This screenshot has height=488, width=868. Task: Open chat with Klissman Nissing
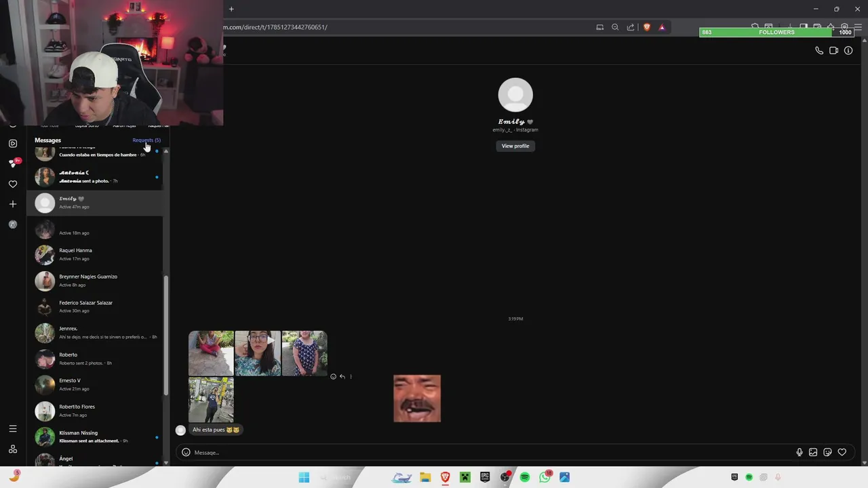pyautogui.click(x=95, y=437)
